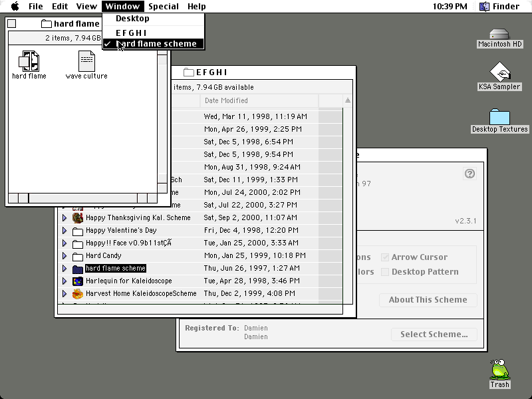The height and width of the screenshot is (399, 532).
Task: Click the v2.3.1 version text
Action: click(x=465, y=221)
